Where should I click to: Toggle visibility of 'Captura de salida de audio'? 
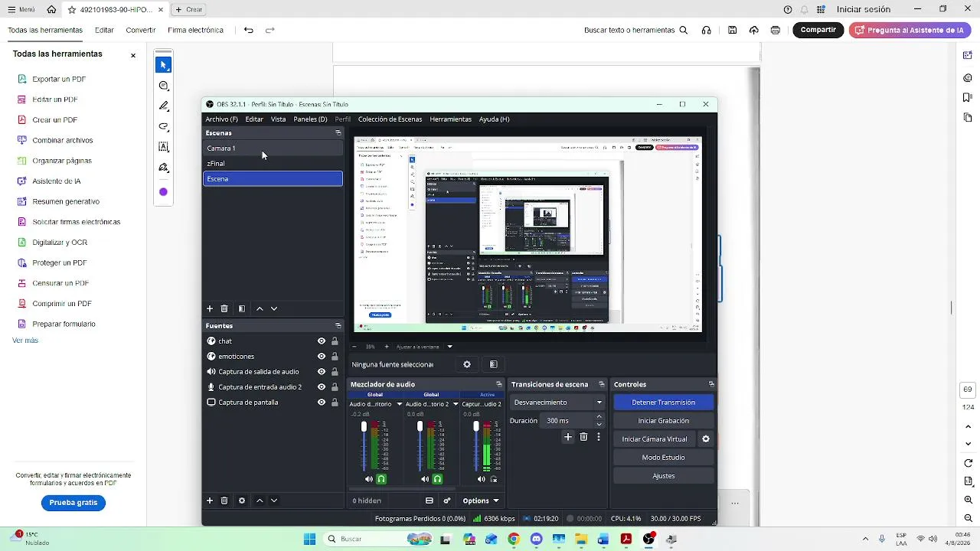322,372
